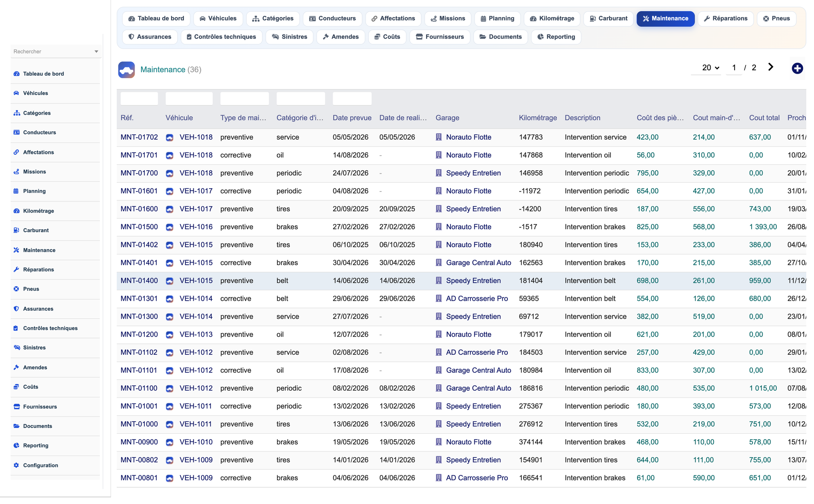Open the Contrôles techniques tab

(x=221, y=37)
